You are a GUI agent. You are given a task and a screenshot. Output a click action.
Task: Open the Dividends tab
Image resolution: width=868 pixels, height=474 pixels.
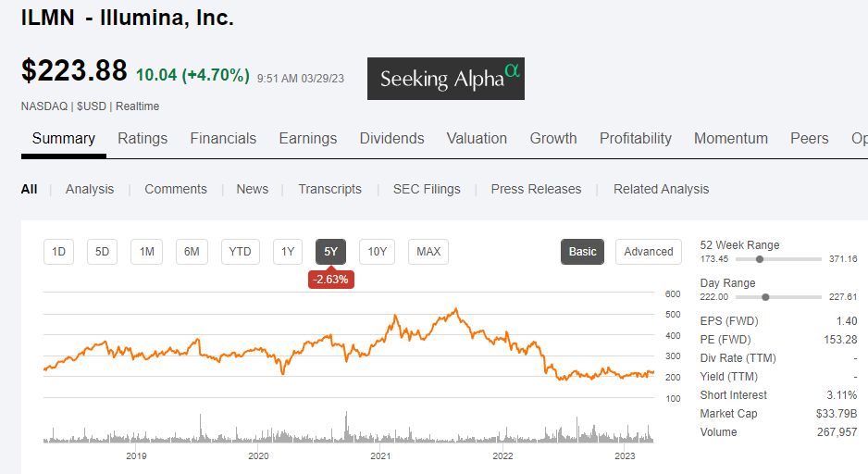391,138
